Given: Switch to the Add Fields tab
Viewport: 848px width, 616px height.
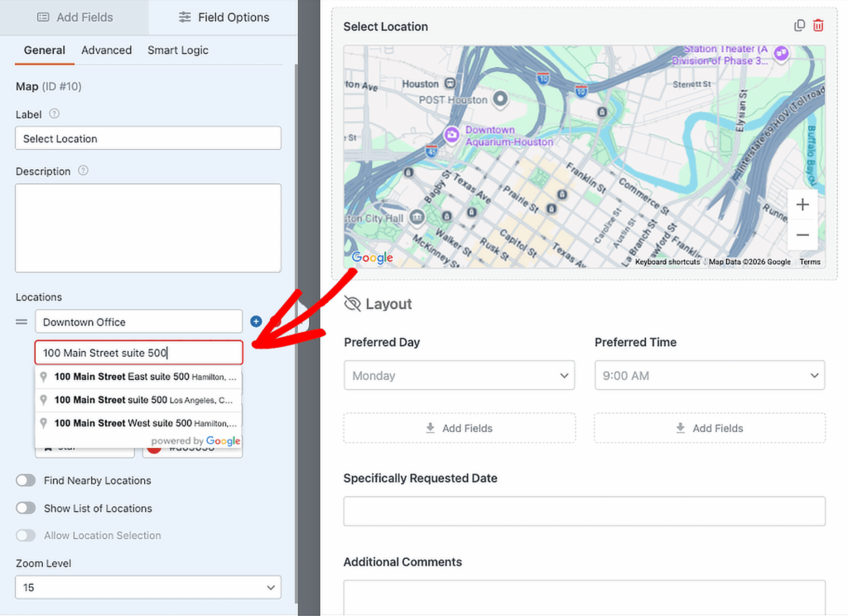Looking at the screenshot, I should [75, 17].
